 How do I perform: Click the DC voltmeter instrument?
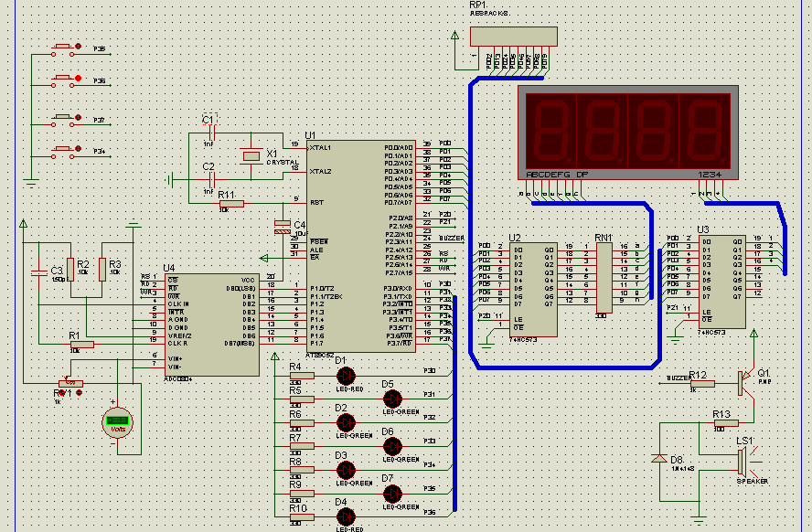click(x=118, y=422)
